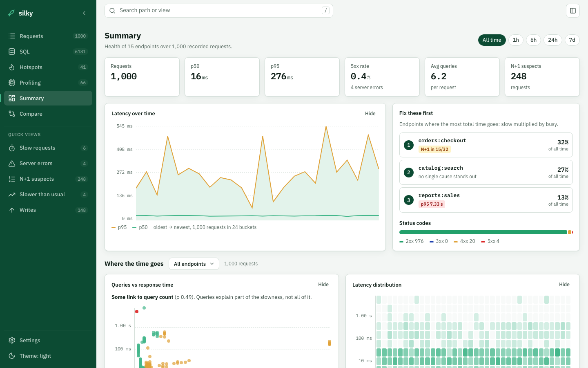Open the catalog:search endpoint card

(x=486, y=172)
